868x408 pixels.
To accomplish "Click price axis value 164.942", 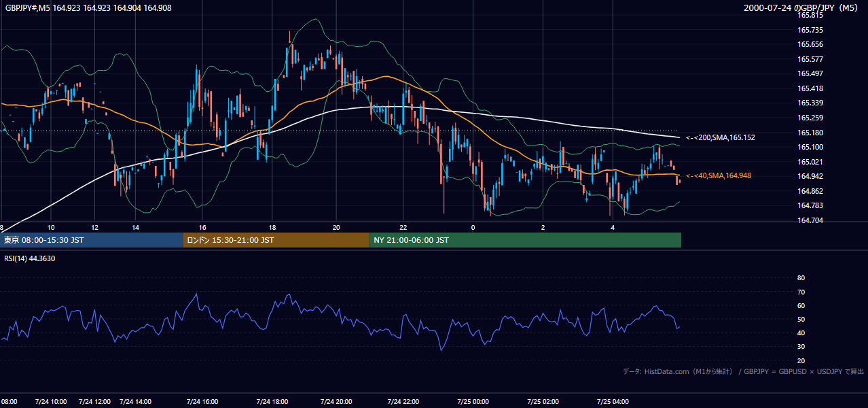I will pos(810,176).
